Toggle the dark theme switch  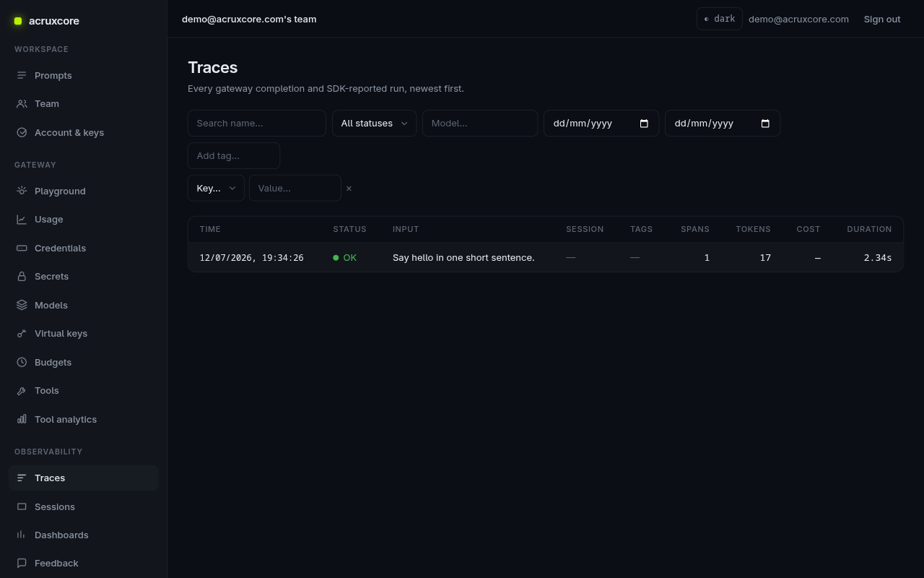pyautogui.click(x=719, y=19)
